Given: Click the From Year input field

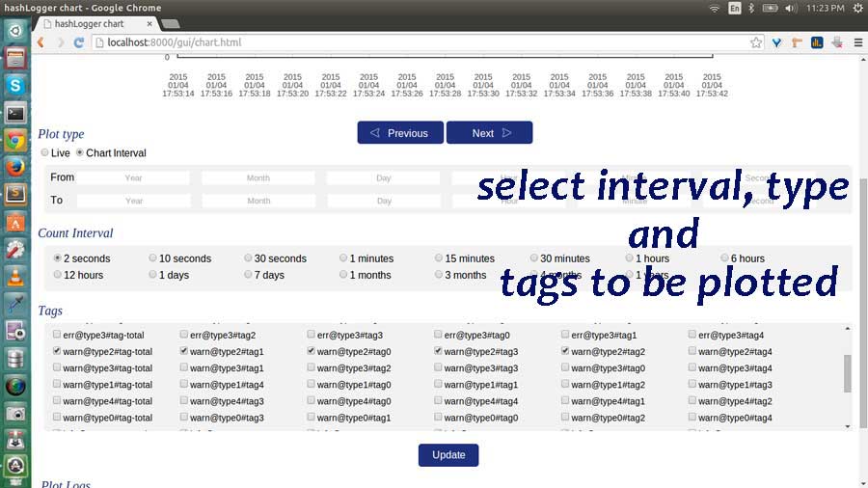Looking at the screenshot, I should click(x=133, y=177).
